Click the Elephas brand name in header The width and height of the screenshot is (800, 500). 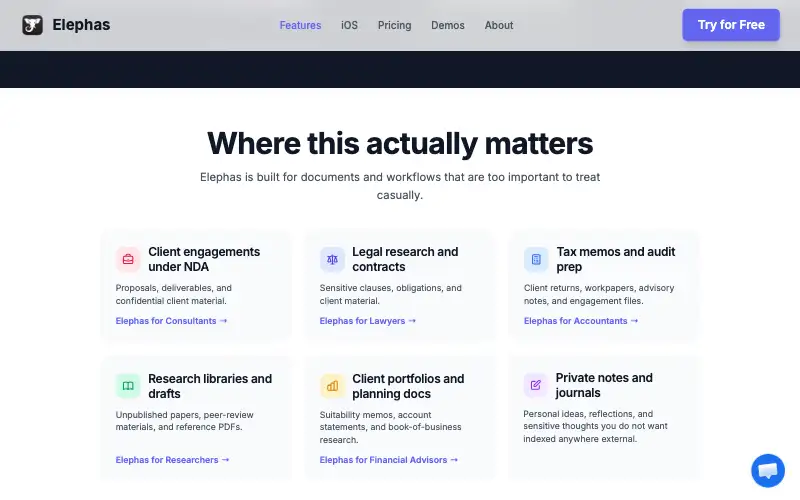click(x=81, y=24)
